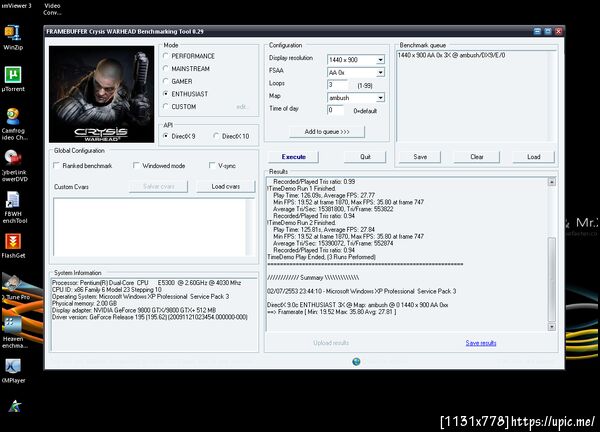This screenshot has width=600, height=432.
Task: Click the Driver version line
Action: pyautogui.click(x=150, y=317)
